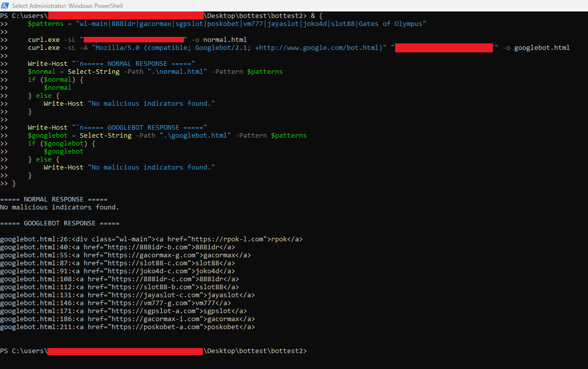Click output line googlebot.html:112 with slot88-b.com
Image resolution: width=588 pixels, height=369 pixels.
pyautogui.click(x=120, y=287)
